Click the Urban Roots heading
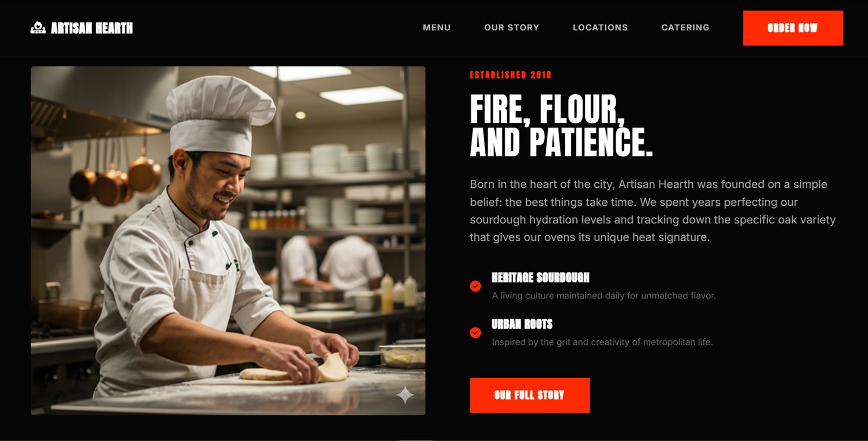868x441 pixels. [522, 324]
